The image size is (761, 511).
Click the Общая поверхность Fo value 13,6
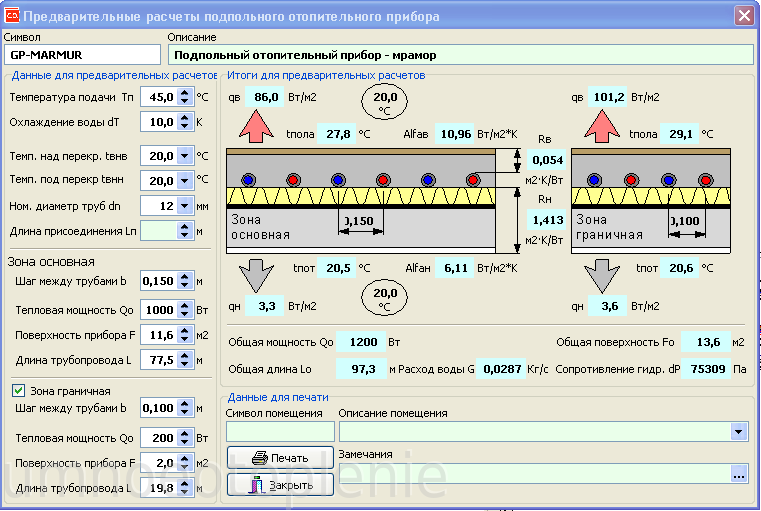(706, 342)
